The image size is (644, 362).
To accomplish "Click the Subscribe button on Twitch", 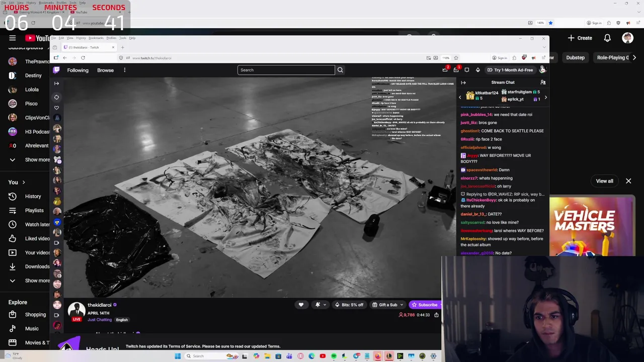I will pyautogui.click(x=425, y=305).
